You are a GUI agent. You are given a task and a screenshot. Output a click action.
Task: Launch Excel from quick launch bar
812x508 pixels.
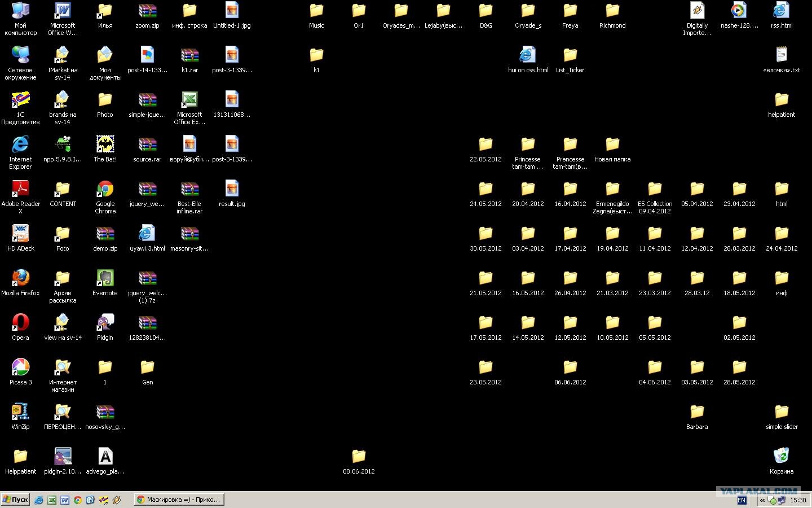point(52,500)
